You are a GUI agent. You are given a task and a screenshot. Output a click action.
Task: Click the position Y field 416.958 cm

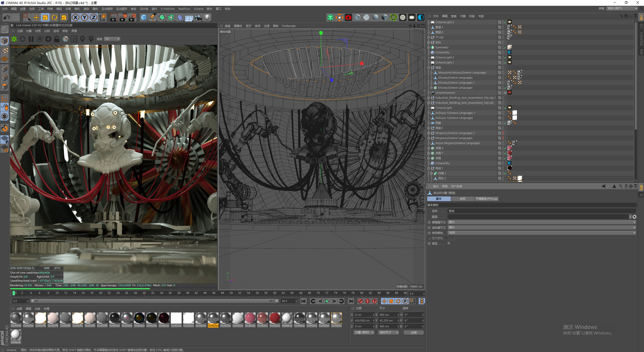tap(364, 321)
